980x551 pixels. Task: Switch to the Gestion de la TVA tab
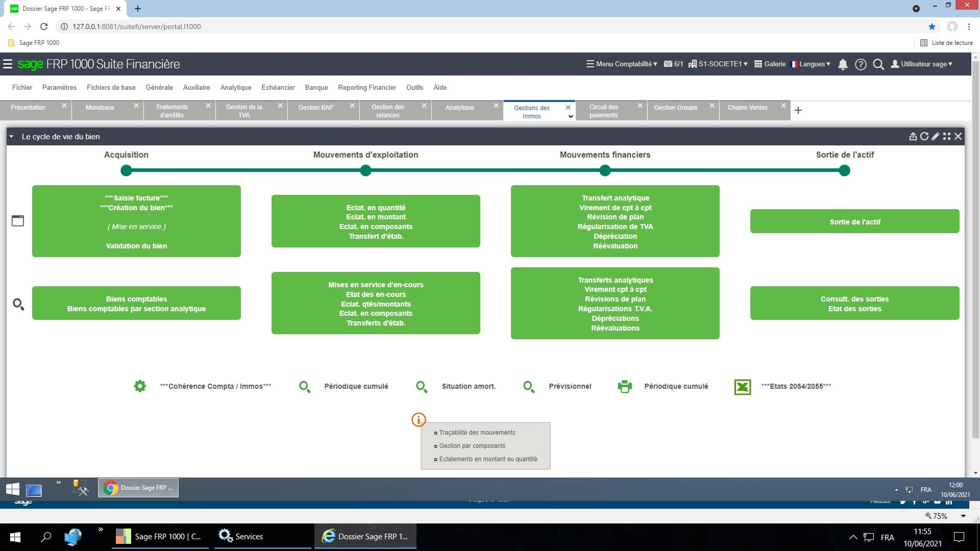pos(244,111)
